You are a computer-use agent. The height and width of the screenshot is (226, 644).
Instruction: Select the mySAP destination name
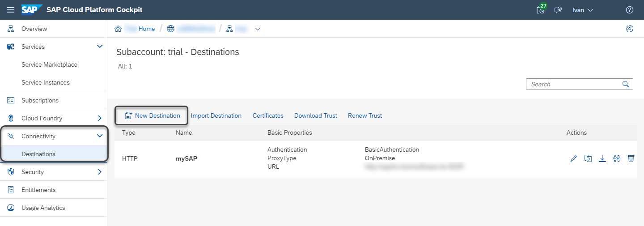(x=186, y=158)
